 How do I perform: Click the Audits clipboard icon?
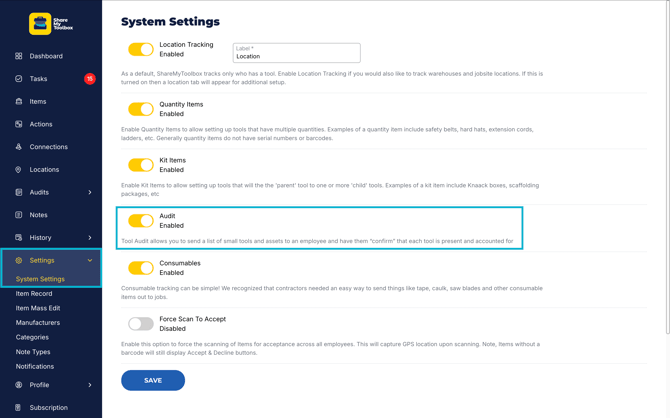click(x=18, y=192)
